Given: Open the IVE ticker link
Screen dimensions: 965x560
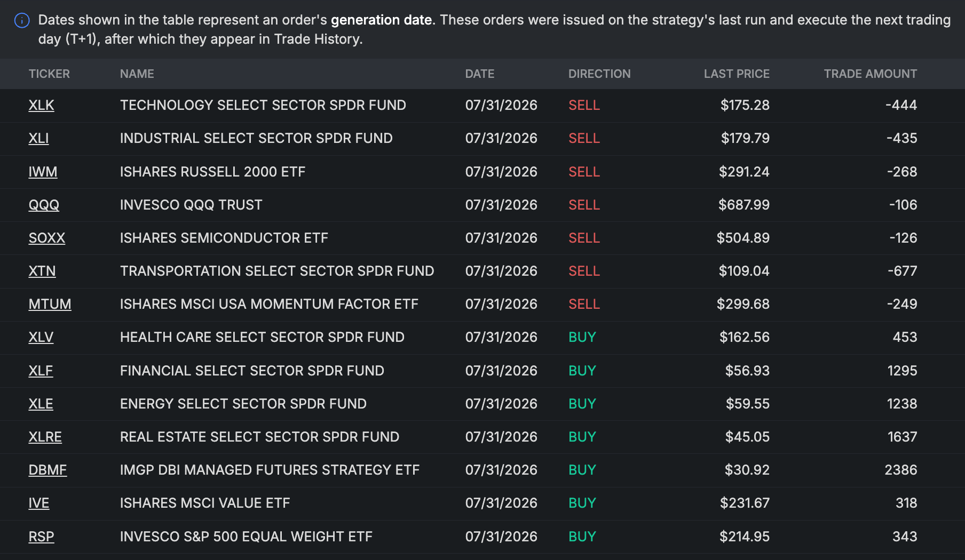Looking at the screenshot, I should (x=39, y=503).
